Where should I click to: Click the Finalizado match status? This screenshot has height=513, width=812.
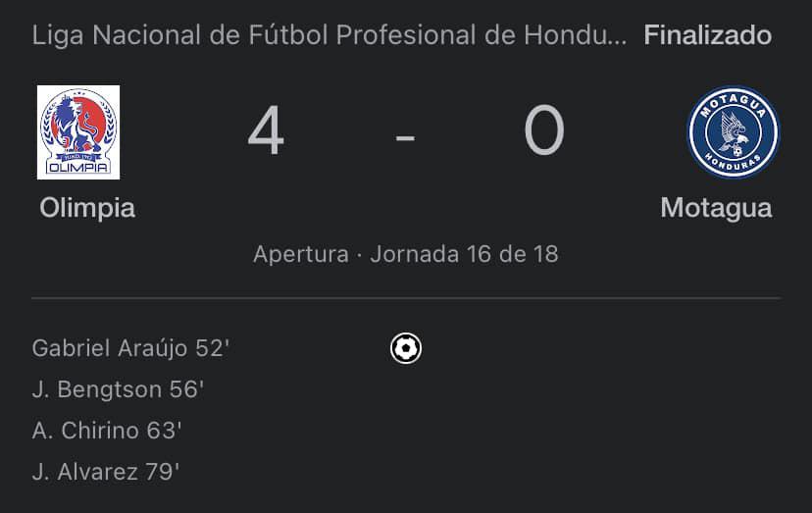pyautogui.click(x=707, y=36)
